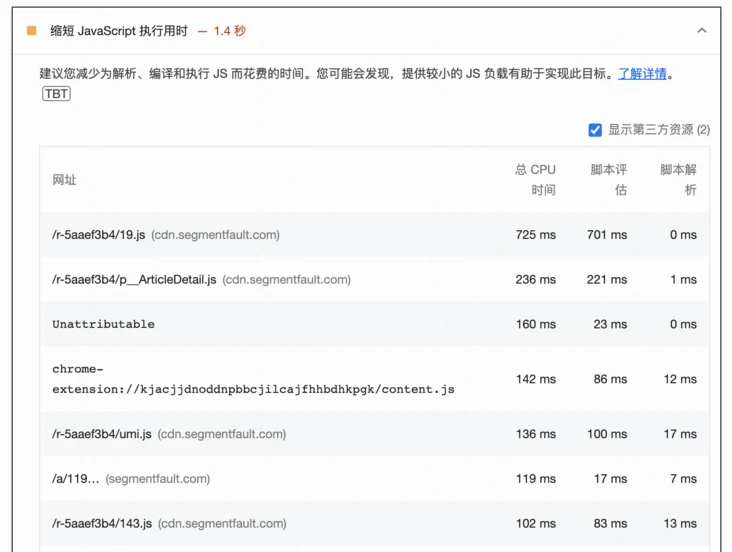Viewport: 732px width, 552px height.
Task: Click the 1 ms script parse cell
Action: tap(683, 280)
